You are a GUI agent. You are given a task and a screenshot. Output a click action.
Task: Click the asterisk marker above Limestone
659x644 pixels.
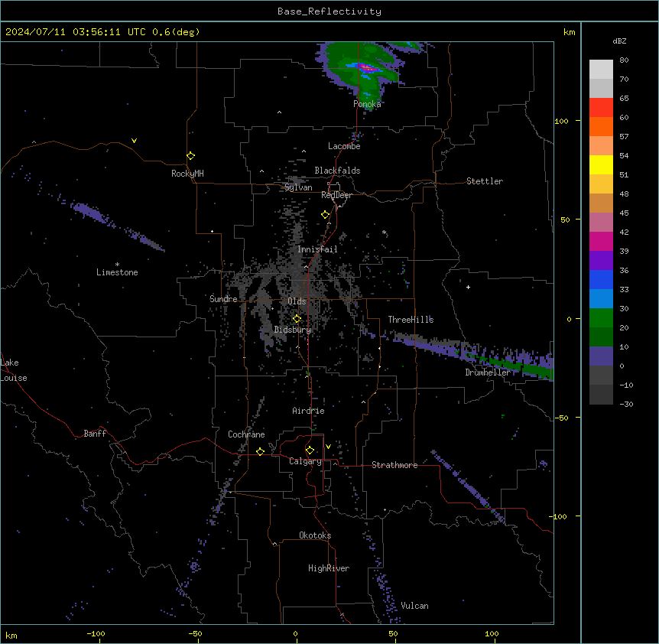(x=117, y=265)
